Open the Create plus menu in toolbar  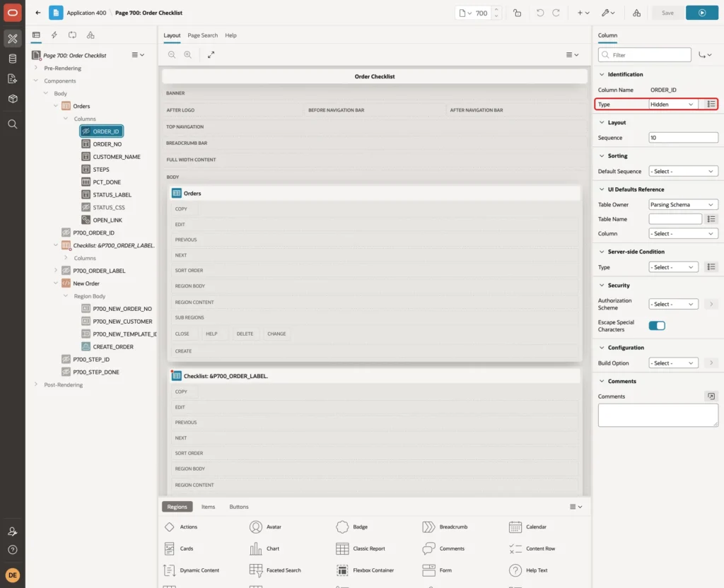583,13
